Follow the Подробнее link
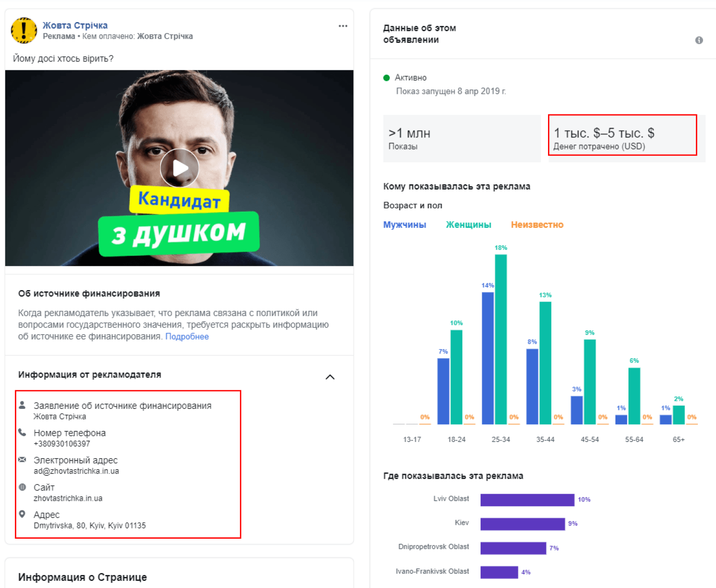716x588 pixels. [187, 337]
